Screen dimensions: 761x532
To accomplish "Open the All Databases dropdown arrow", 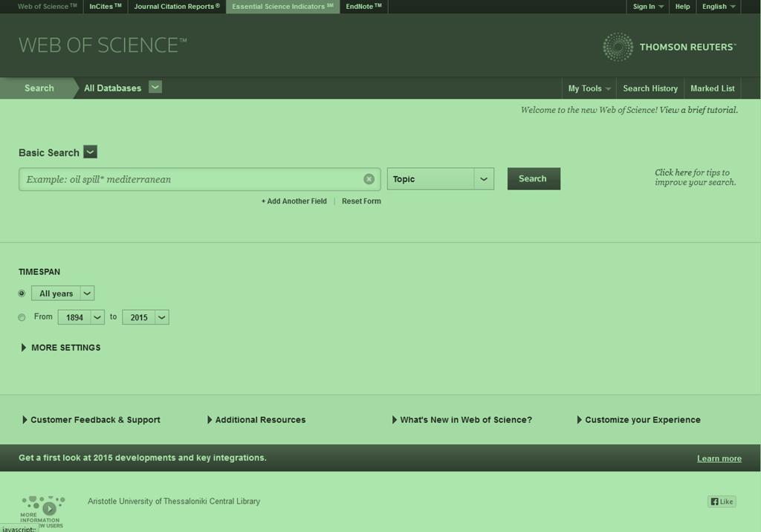I will click(155, 88).
